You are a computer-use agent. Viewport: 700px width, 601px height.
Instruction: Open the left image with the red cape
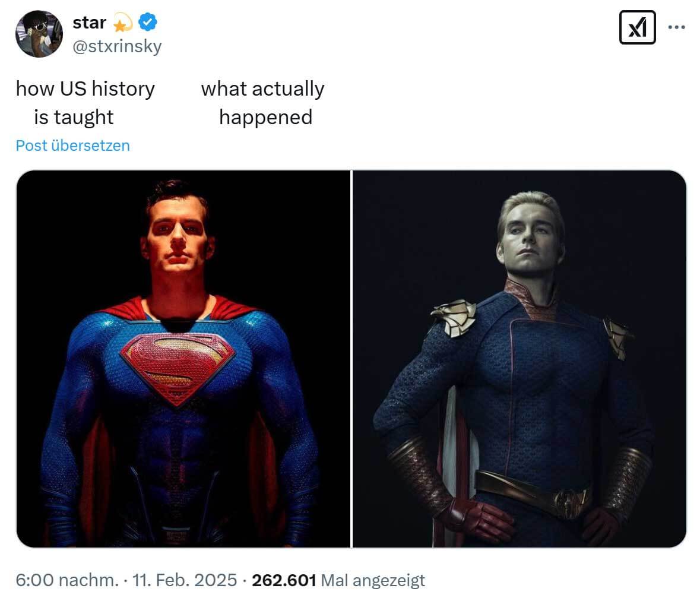click(183, 359)
